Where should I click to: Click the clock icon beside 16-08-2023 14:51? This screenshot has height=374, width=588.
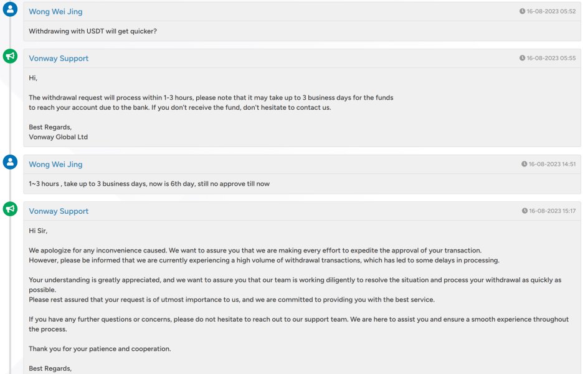click(524, 164)
